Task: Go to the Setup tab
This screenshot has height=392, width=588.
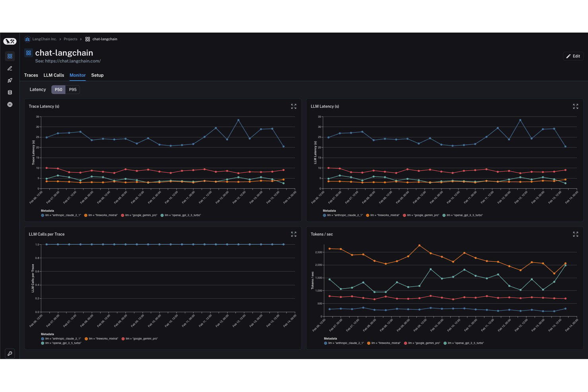Action: (97, 75)
